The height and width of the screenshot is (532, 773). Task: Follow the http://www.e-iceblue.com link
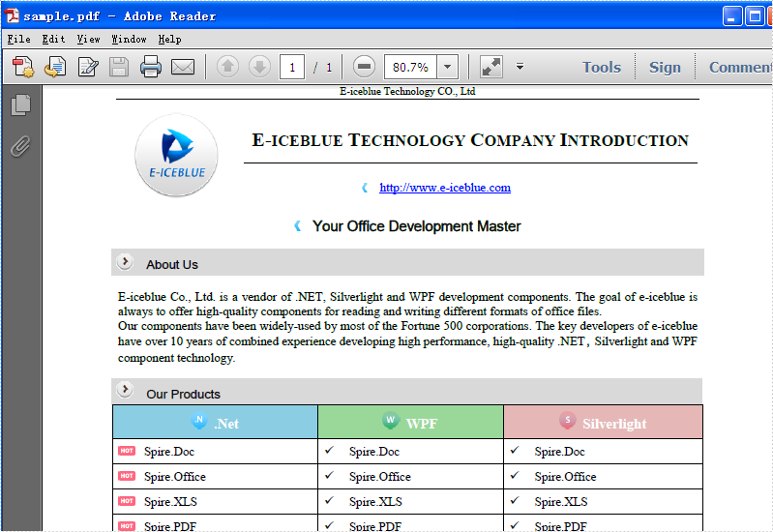pyautogui.click(x=445, y=188)
